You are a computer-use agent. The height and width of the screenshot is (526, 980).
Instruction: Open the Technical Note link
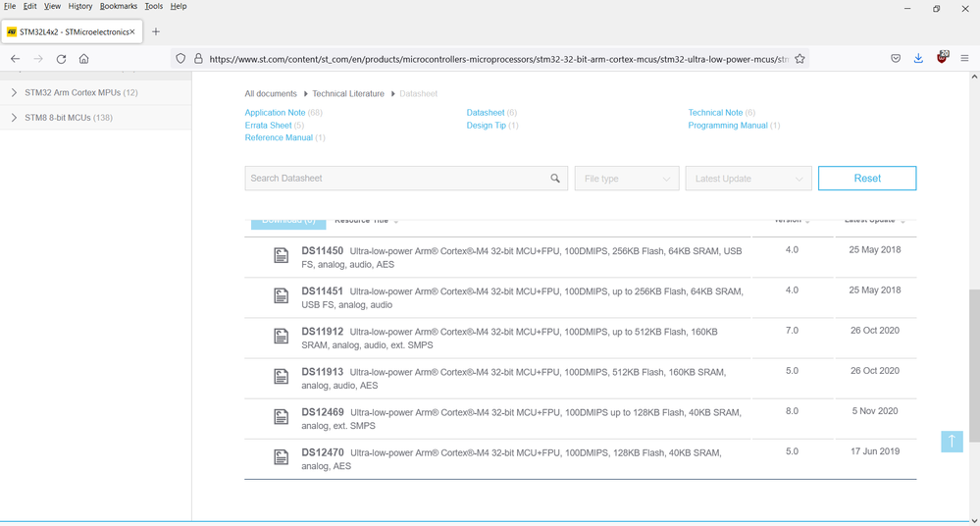click(x=715, y=113)
